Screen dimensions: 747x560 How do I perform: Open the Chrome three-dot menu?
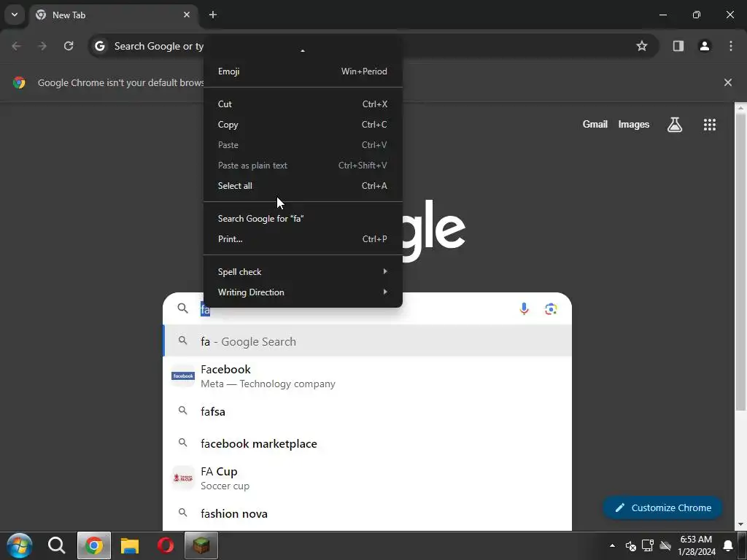click(731, 46)
